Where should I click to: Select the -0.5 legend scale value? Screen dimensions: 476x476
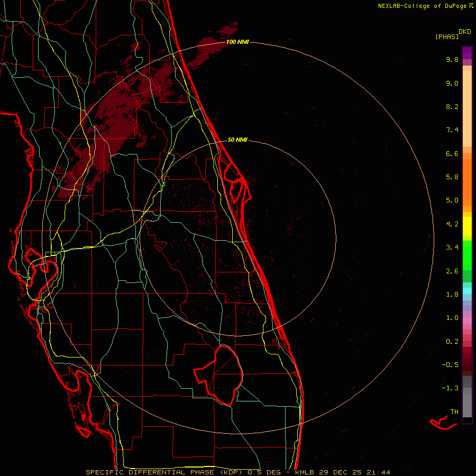coord(450,365)
